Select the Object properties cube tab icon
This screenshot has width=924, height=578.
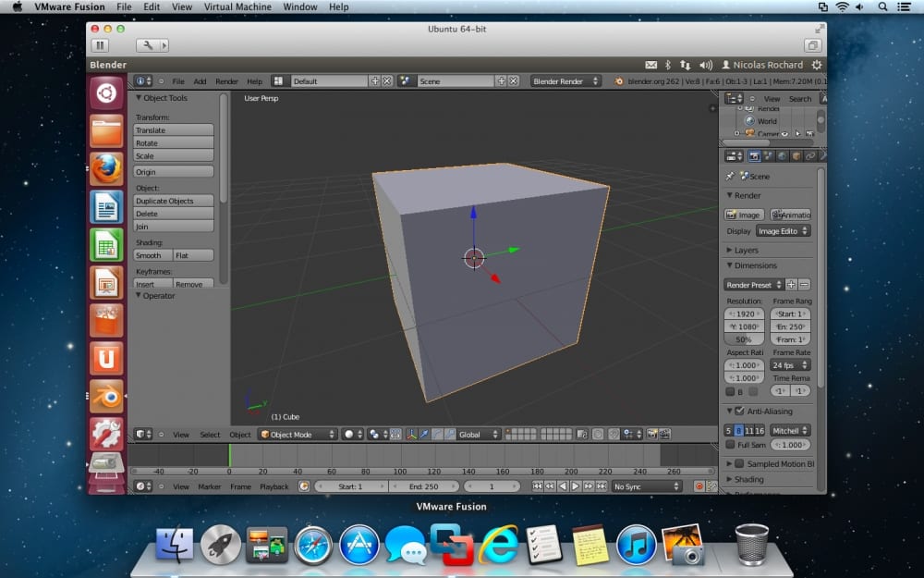[x=796, y=156]
